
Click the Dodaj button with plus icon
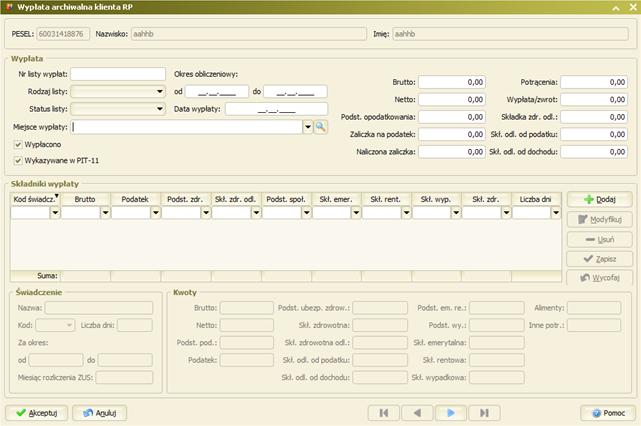[x=599, y=200]
